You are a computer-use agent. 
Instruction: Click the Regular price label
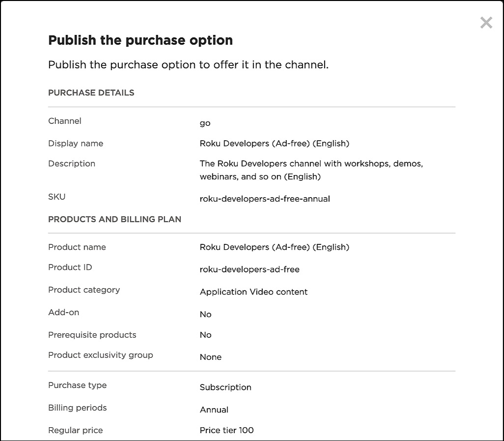(75, 431)
